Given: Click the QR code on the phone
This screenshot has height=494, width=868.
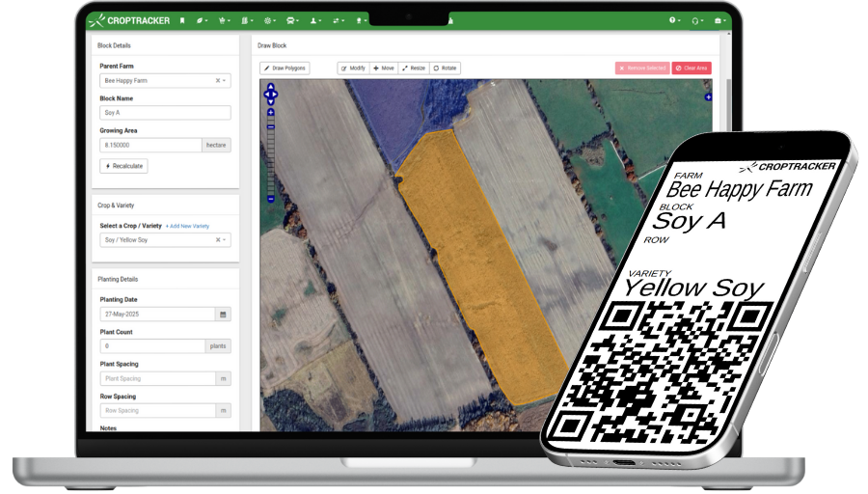Looking at the screenshot, I should (x=659, y=373).
